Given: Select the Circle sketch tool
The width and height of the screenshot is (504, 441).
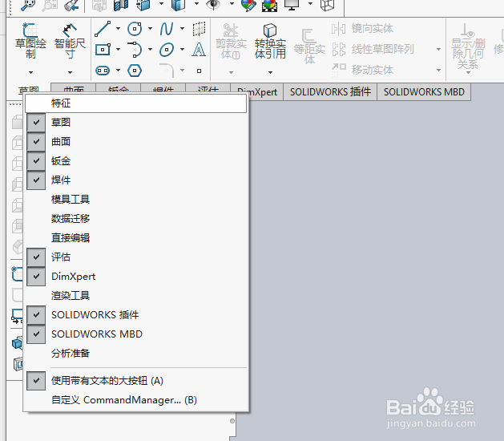Looking at the screenshot, I should coord(135,29).
